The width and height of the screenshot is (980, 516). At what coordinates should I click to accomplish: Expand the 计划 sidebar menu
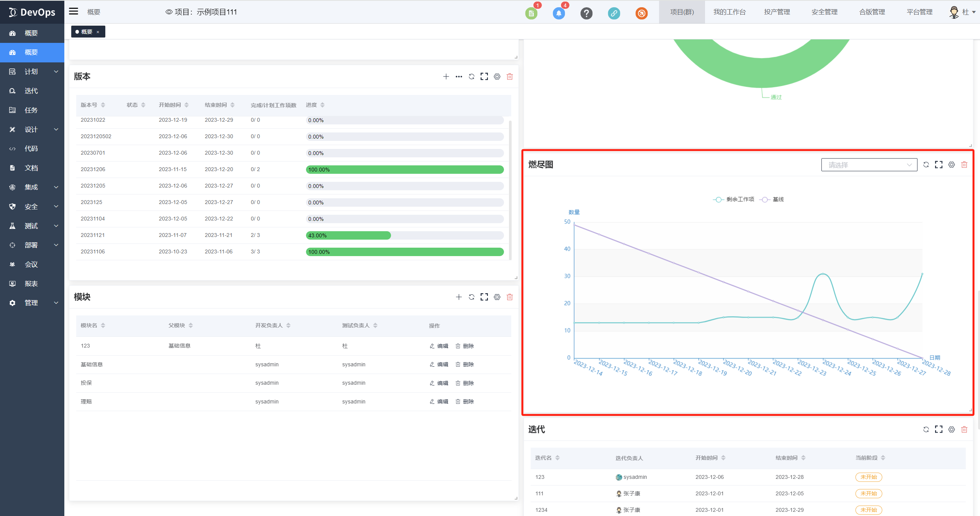(32, 72)
